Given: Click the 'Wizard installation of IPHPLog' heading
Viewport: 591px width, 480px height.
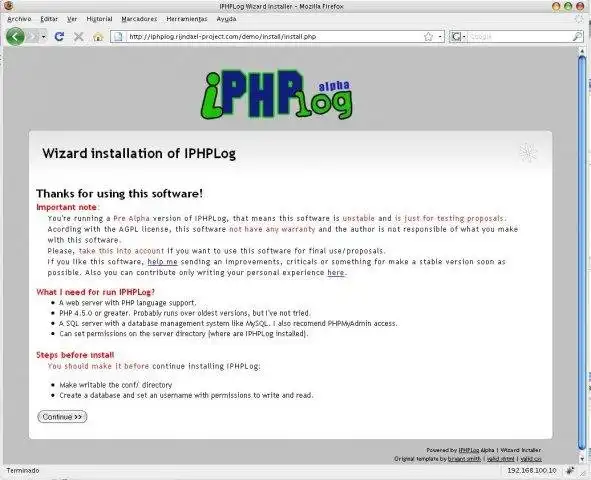Looking at the screenshot, I should (x=139, y=153).
